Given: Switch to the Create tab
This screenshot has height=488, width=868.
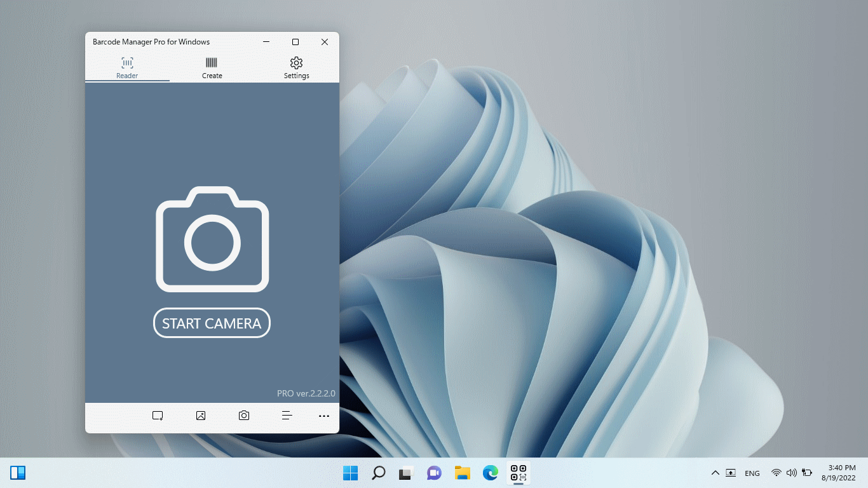Looking at the screenshot, I should point(212,68).
